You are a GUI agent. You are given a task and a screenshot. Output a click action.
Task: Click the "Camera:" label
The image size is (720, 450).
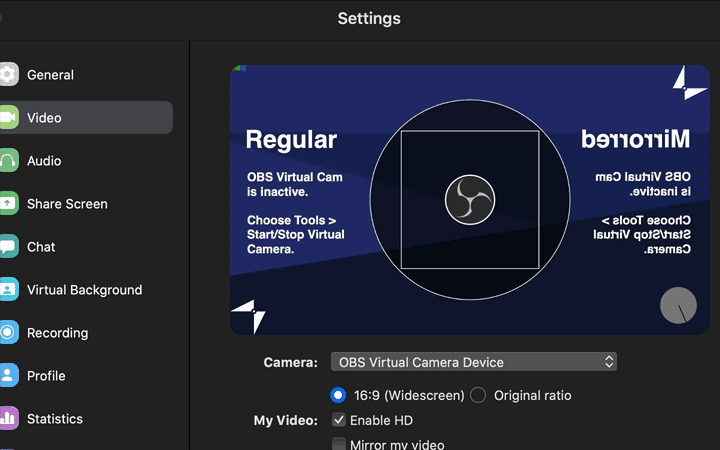(290, 362)
